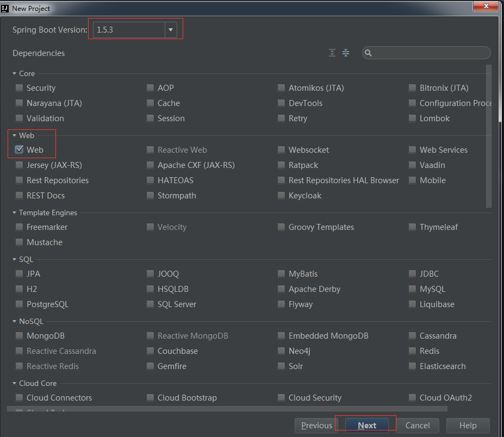
Task: Enable the Vaadin dependency
Action: pyautogui.click(x=412, y=165)
